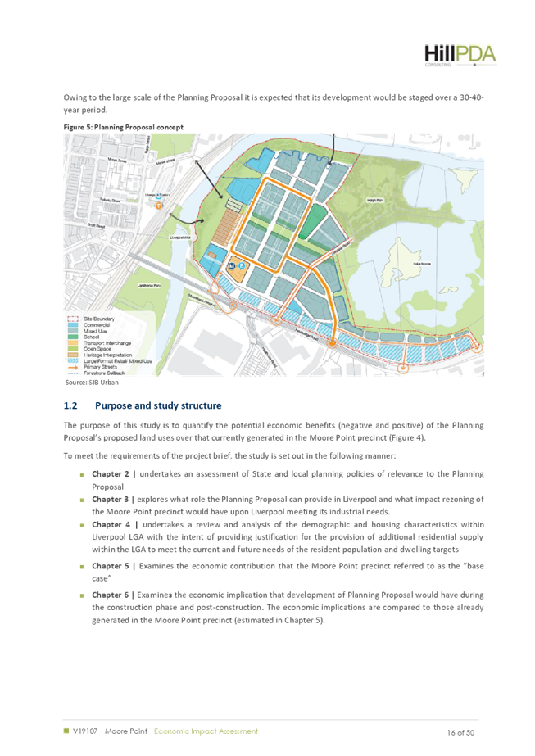
Task: Click the HillPDA Consulting logo
Action: click(x=460, y=55)
